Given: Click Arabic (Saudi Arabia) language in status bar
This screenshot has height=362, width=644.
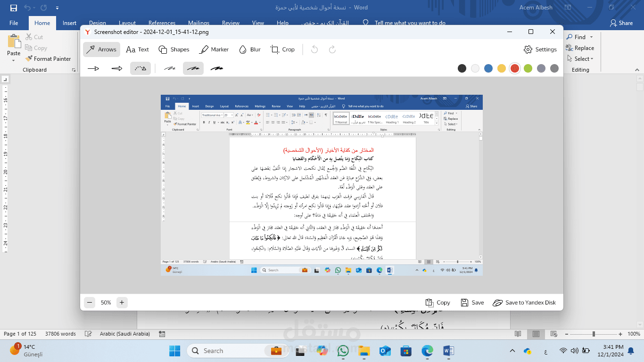Looking at the screenshot, I should point(124,334).
